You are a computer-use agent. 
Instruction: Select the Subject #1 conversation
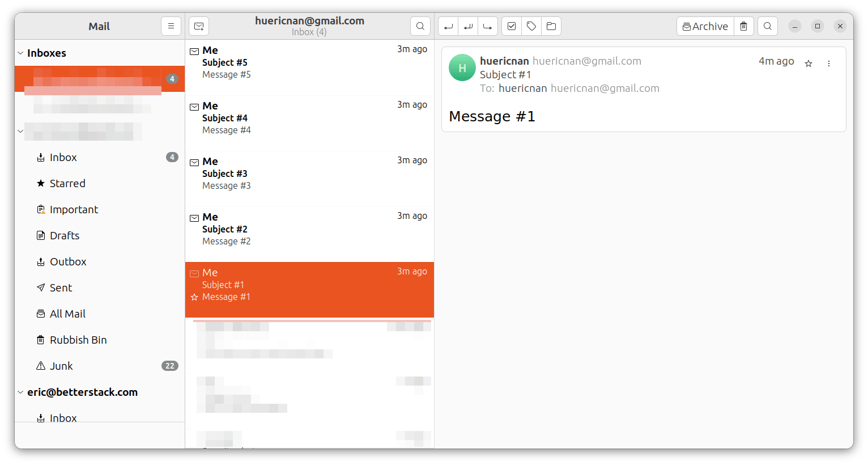[309, 290]
